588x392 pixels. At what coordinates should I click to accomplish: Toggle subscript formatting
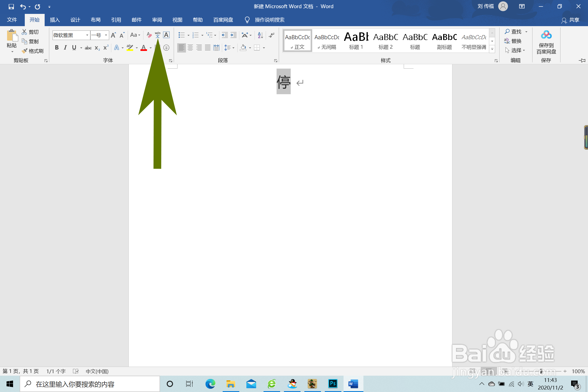click(97, 48)
